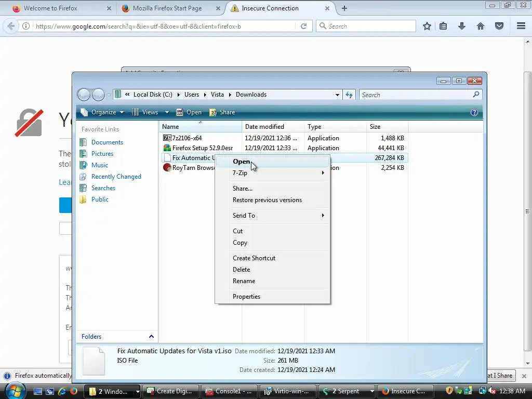Screen dimensions: 532x399
Task: Open Searches in Favorite Links
Action: point(103,188)
